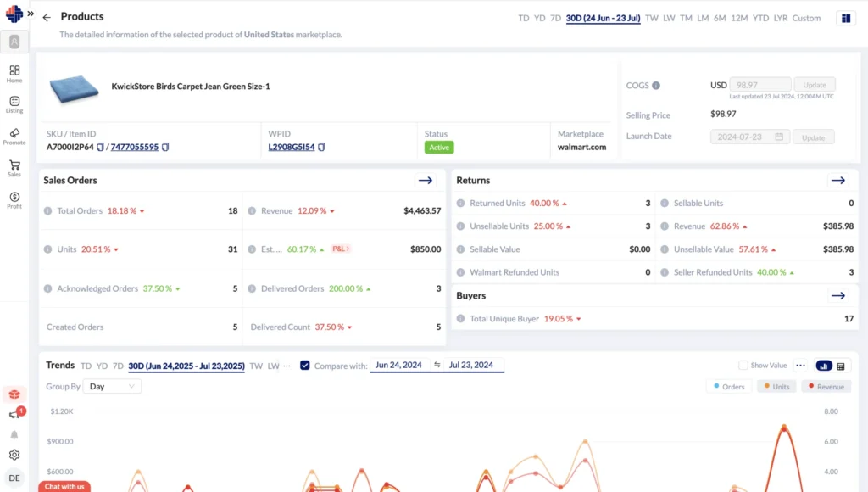Swap the compare dates arrows icon
This screenshot has width=868, height=492.
point(437,365)
